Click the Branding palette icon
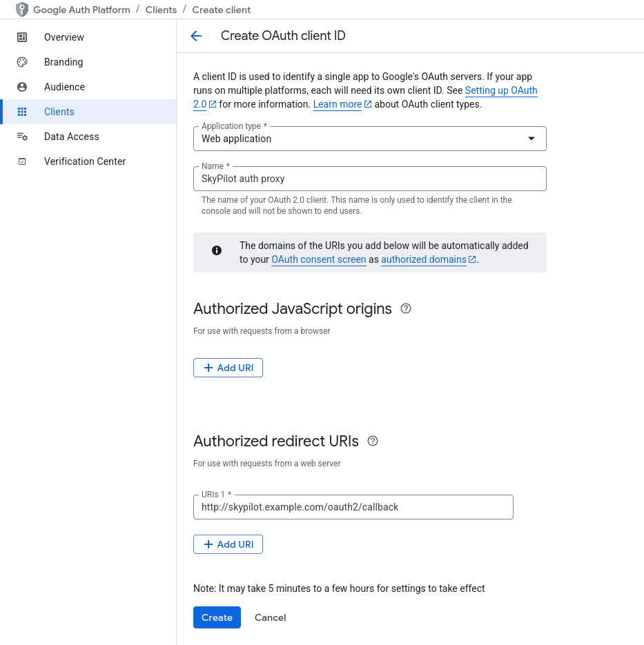644x645 pixels. pos(22,62)
